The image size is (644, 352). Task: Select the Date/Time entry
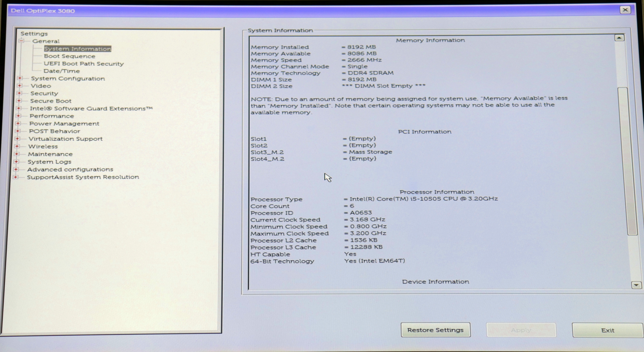click(62, 71)
